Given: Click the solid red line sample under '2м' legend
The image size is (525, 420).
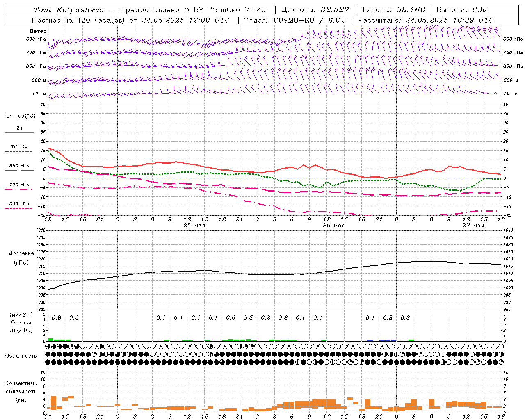Looking at the screenshot, I should [x=19, y=132].
